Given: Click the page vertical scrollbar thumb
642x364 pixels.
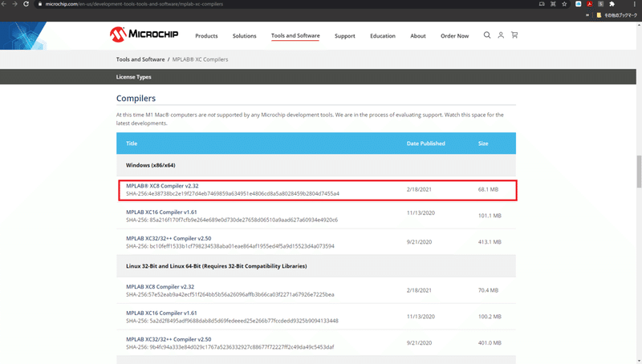Looking at the screenshot, I should [639, 171].
